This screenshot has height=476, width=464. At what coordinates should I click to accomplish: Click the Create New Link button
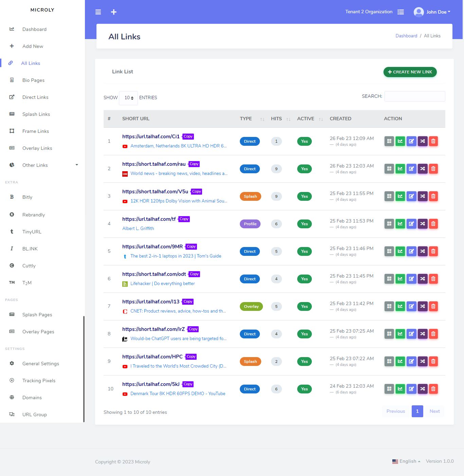pos(410,72)
